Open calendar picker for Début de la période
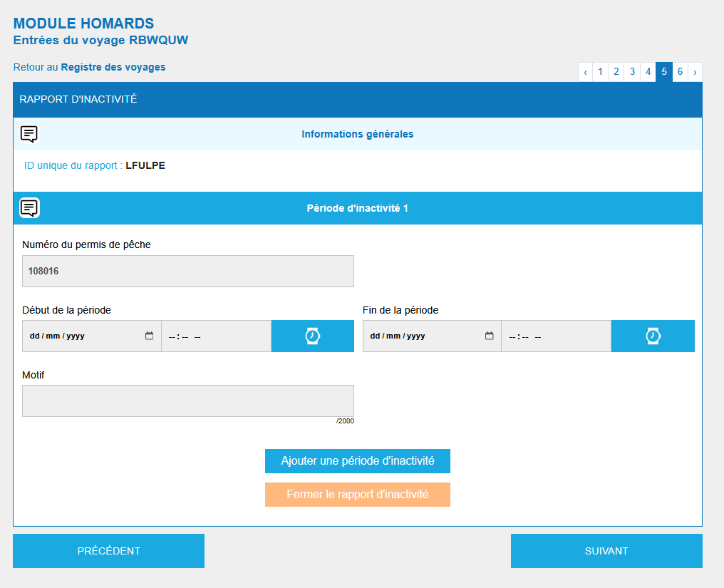 (149, 336)
